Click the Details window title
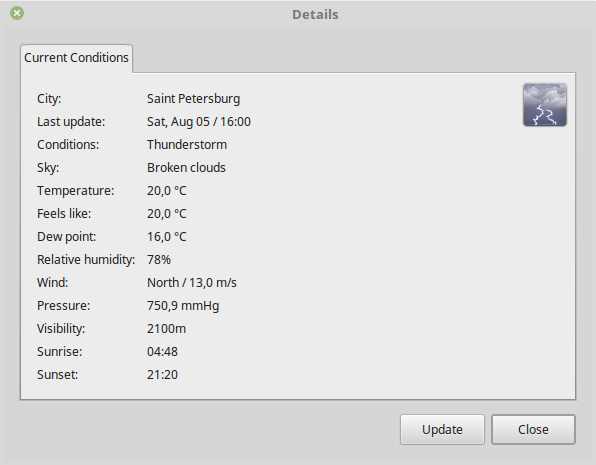Screen dimensions: 596x465 [x=315, y=14]
